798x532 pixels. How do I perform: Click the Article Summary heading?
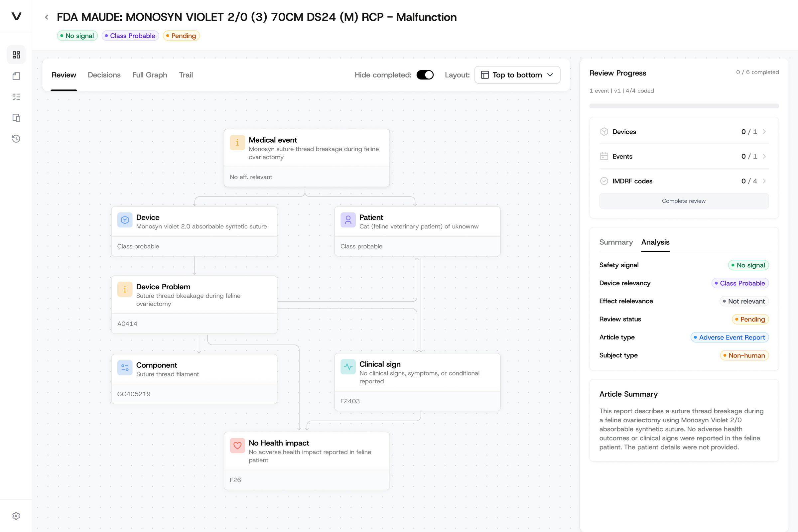pyautogui.click(x=628, y=394)
